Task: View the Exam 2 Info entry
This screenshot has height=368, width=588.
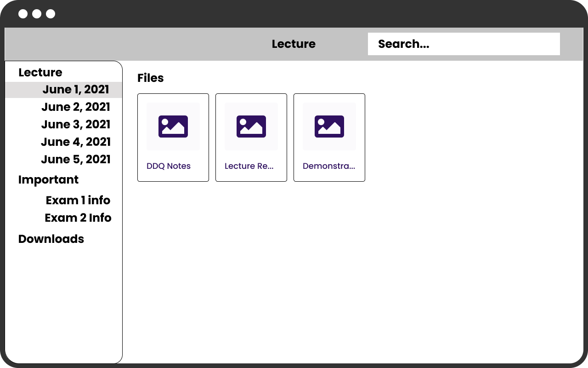Action: (78, 218)
